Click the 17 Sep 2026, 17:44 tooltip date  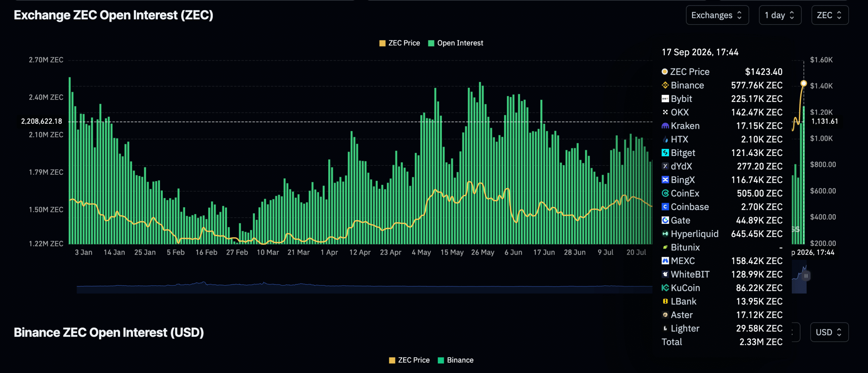tap(700, 52)
